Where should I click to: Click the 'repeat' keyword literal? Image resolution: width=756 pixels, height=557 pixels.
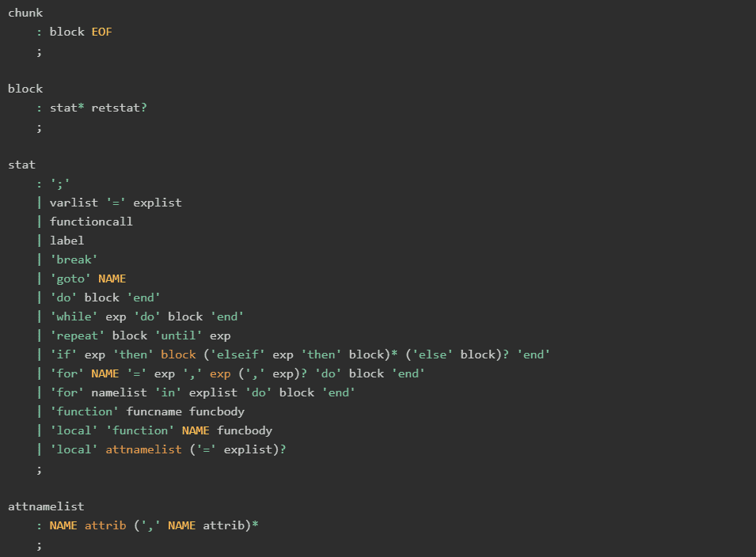(x=77, y=335)
